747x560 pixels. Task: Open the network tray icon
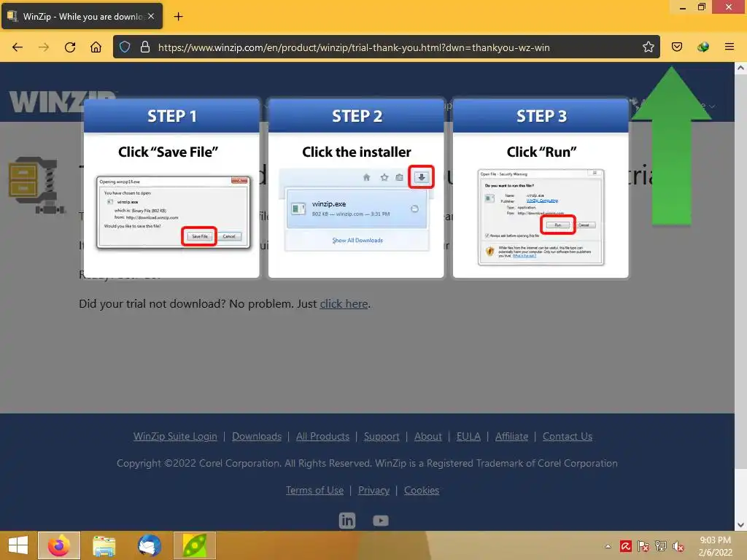(x=661, y=546)
